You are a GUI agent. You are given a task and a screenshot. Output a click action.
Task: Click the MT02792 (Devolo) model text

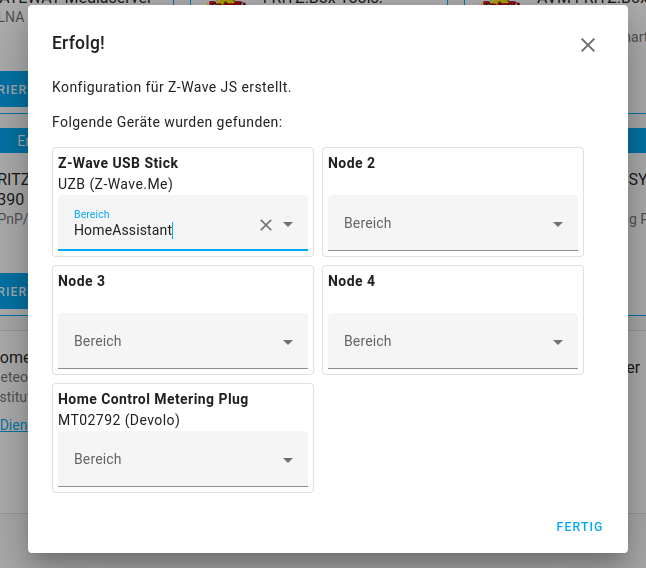pos(119,420)
